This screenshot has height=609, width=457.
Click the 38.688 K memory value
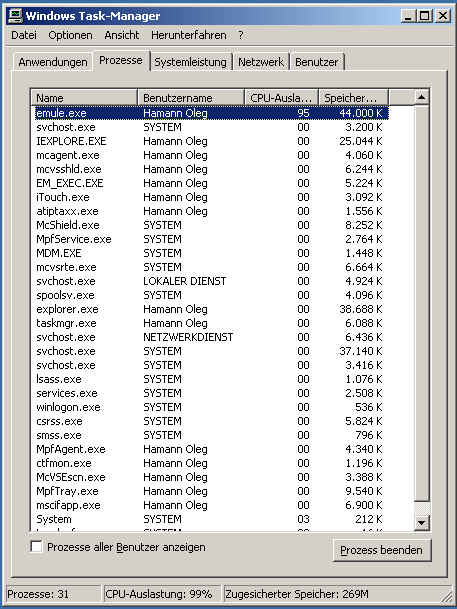361,309
